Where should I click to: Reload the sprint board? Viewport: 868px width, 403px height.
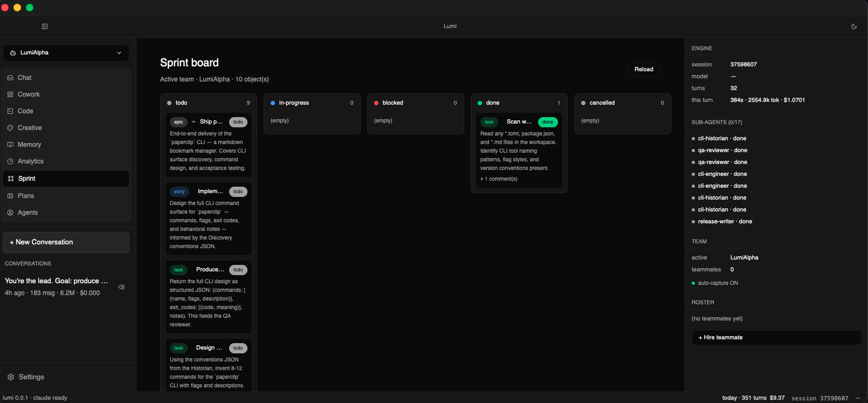coord(644,69)
